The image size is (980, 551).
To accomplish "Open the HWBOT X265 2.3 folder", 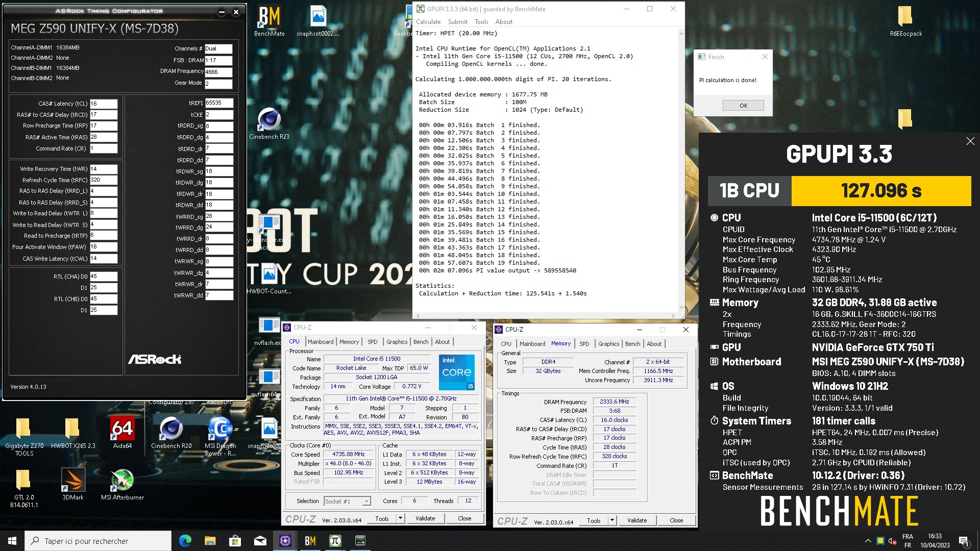I will coord(72,434).
